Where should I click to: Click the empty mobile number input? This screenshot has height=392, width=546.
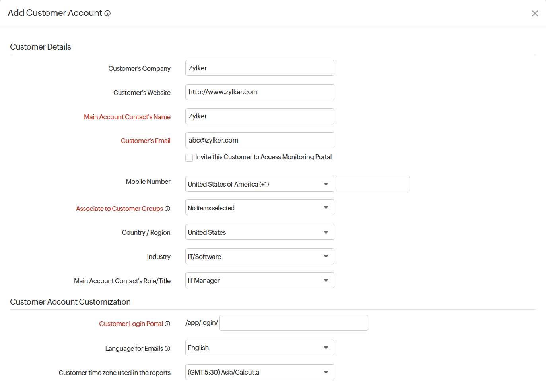[372, 183]
